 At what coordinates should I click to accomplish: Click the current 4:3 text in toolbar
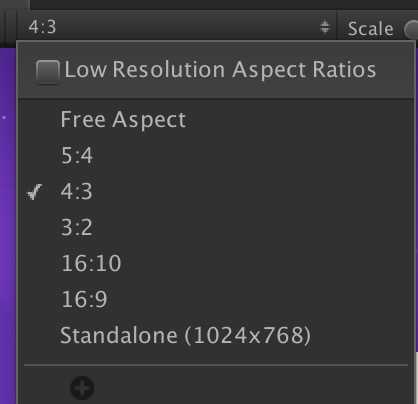pos(42,27)
